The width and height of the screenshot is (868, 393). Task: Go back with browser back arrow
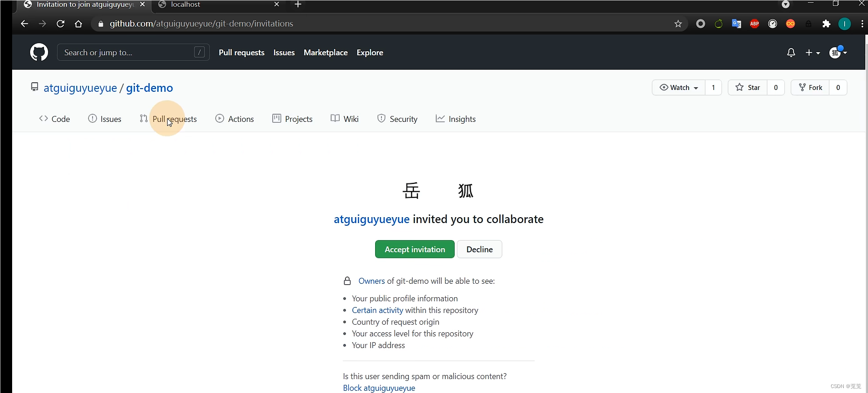coord(24,24)
